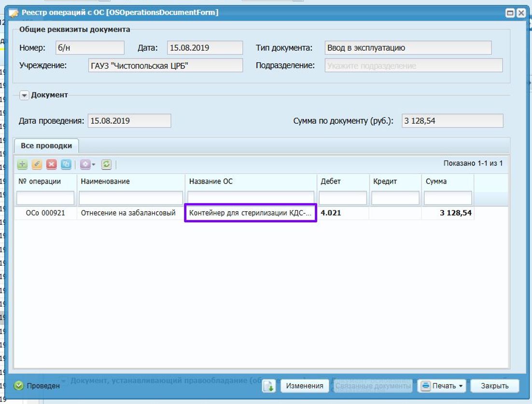Open the Печать dropdown menu

click(442, 386)
